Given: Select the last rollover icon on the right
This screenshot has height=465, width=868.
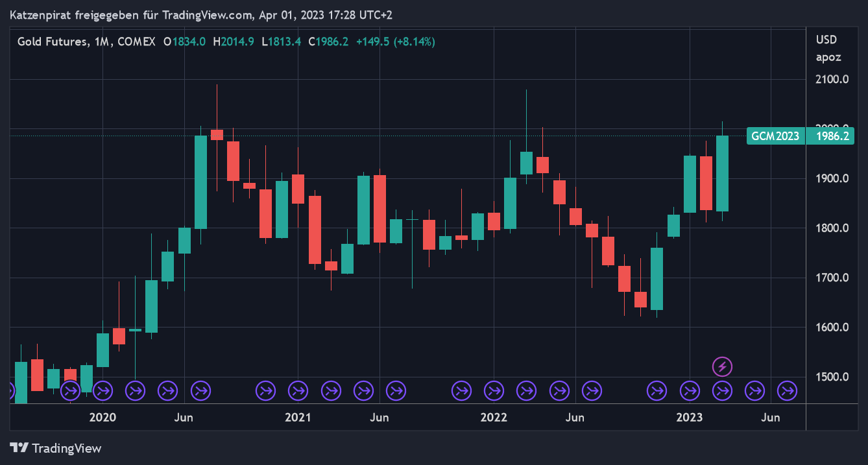Looking at the screenshot, I should click(x=788, y=390).
